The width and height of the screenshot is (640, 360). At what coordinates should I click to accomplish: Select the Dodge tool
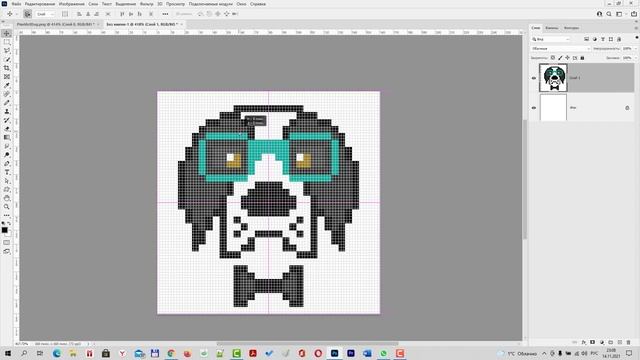click(x=7, y=155)
